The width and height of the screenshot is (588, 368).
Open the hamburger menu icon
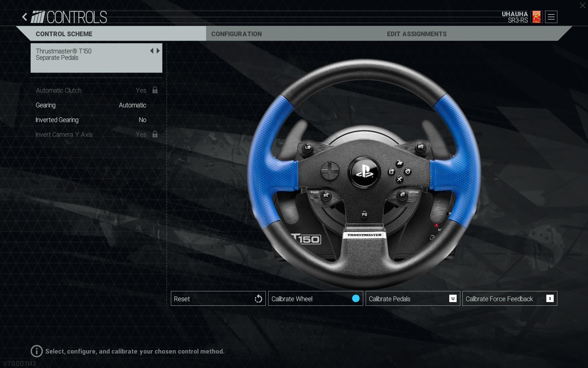(551, 17)
